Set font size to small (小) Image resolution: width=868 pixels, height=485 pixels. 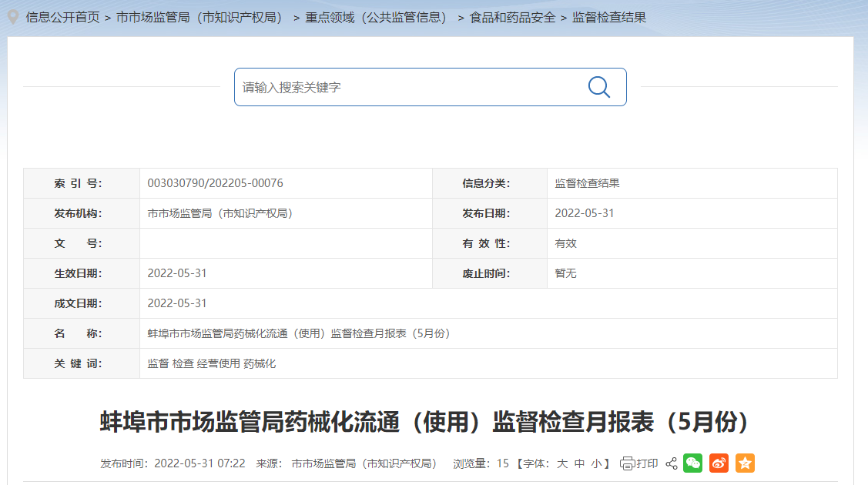click(596, 463)
